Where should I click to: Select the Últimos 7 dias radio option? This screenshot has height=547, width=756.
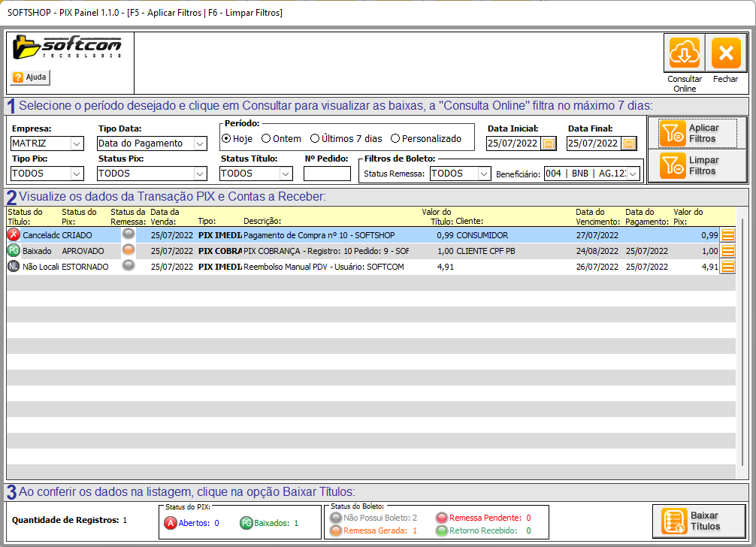315,139
